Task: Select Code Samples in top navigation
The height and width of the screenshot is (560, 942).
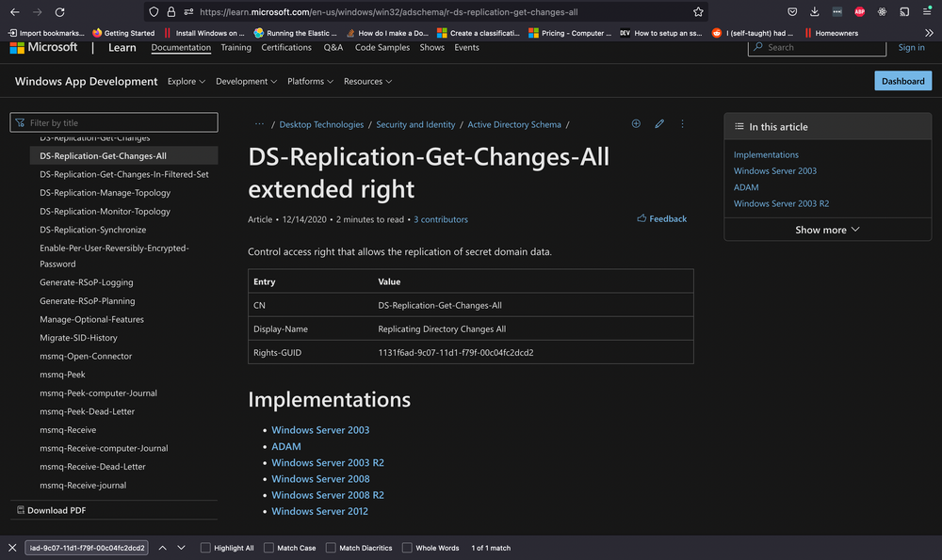Action: 382,47
